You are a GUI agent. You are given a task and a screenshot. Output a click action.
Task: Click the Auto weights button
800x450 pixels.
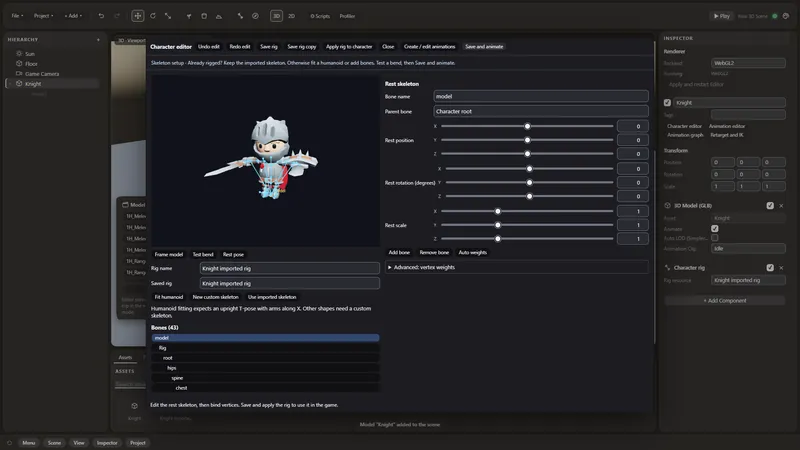pyautogui.click(x=472, y=253)
